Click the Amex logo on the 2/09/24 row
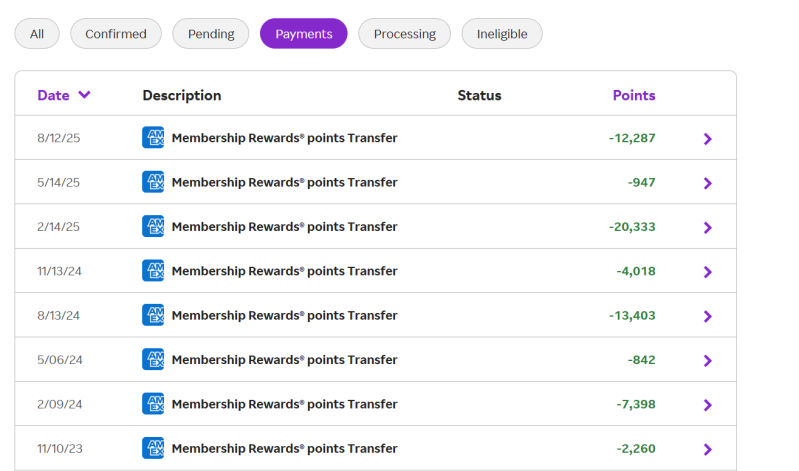Image resolution: width=799 pixels, height=471 pixels. (x=153, y=404)
